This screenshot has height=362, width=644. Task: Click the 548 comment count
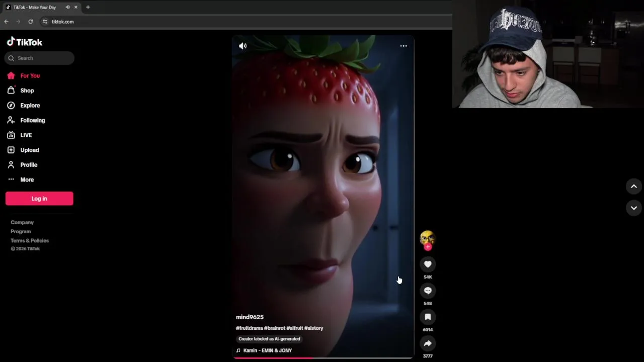point(428,303)
